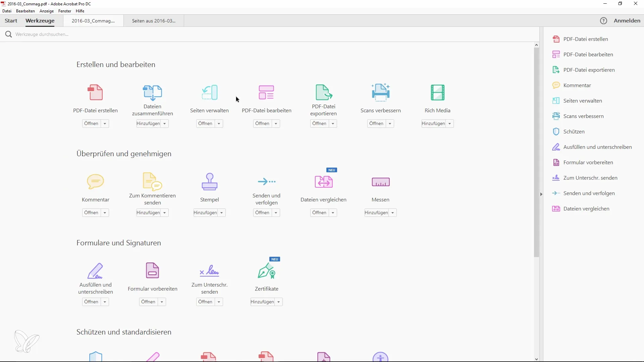The image size is (644, 362).
Task: Click Öffnen under Senden und verfolgen
Action: tap(262, 213)
